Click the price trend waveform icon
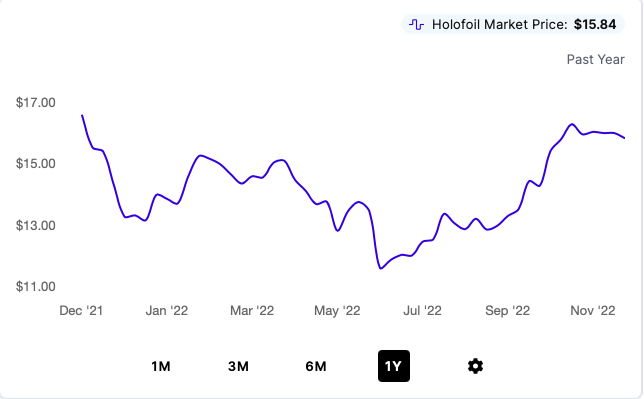This screenshot has height=399, width=644. 416,25
